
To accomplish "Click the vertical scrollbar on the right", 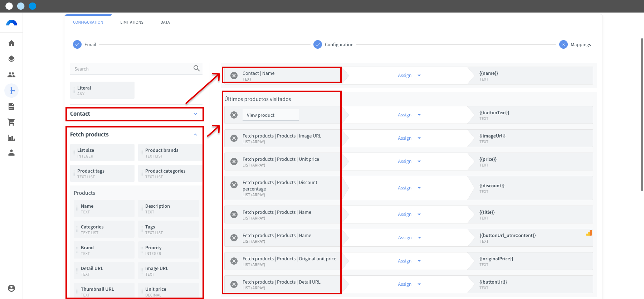I will (642, 115).
